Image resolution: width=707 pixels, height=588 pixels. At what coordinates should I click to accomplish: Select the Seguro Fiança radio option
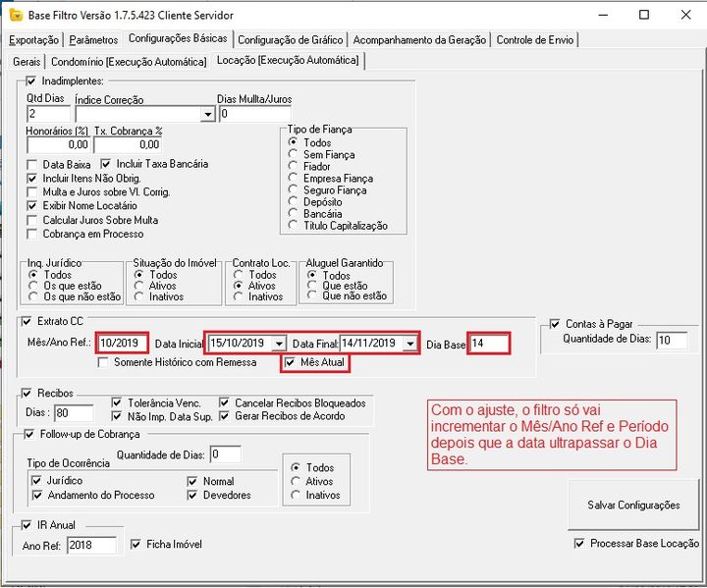293,190
